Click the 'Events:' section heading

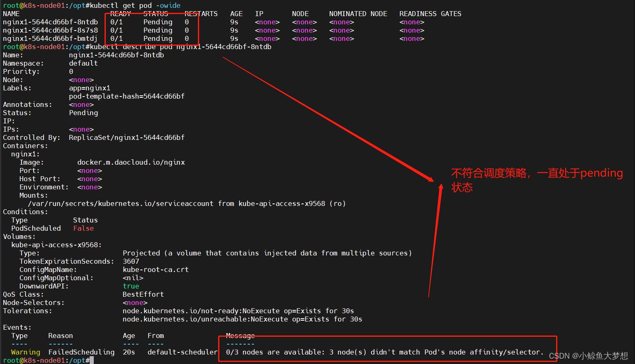17,327
